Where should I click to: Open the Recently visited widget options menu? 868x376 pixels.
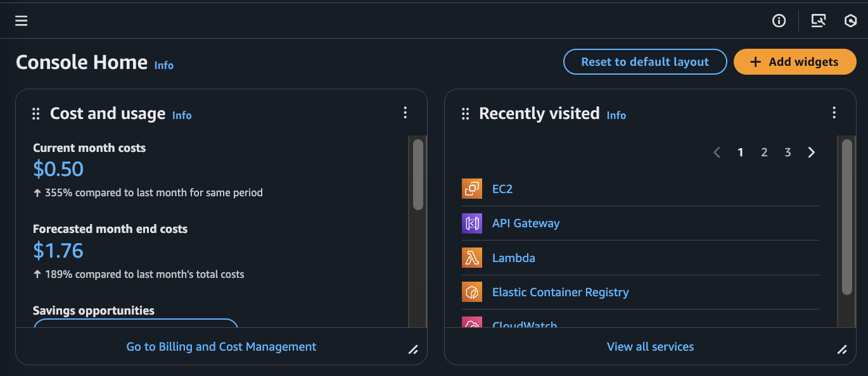coord(834,112)
